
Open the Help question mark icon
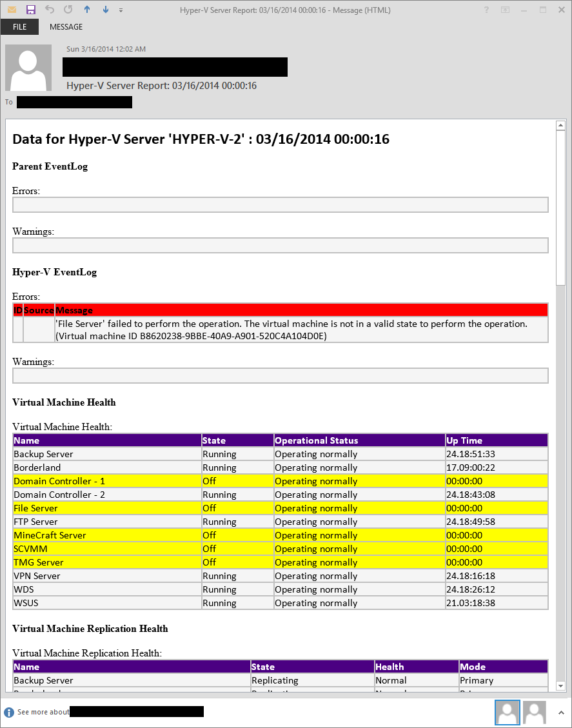click(x=486, y=10)
